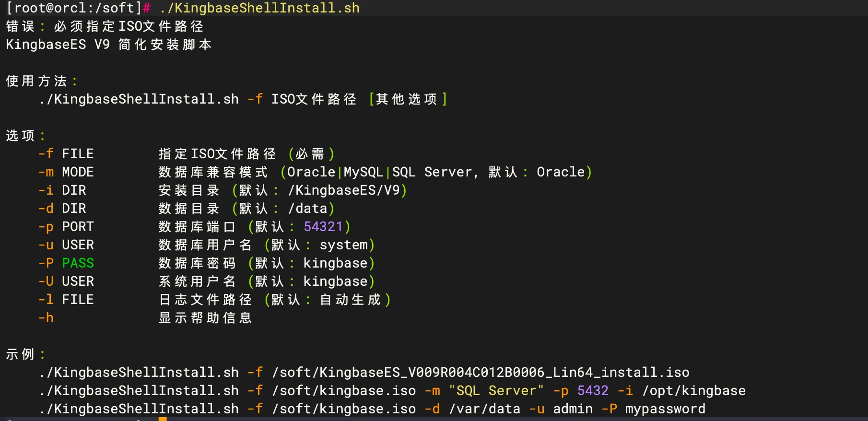Click the "SQL Server" quoted string in example
The height and width of the screenshot is (421, 868).
pos(496,391)
